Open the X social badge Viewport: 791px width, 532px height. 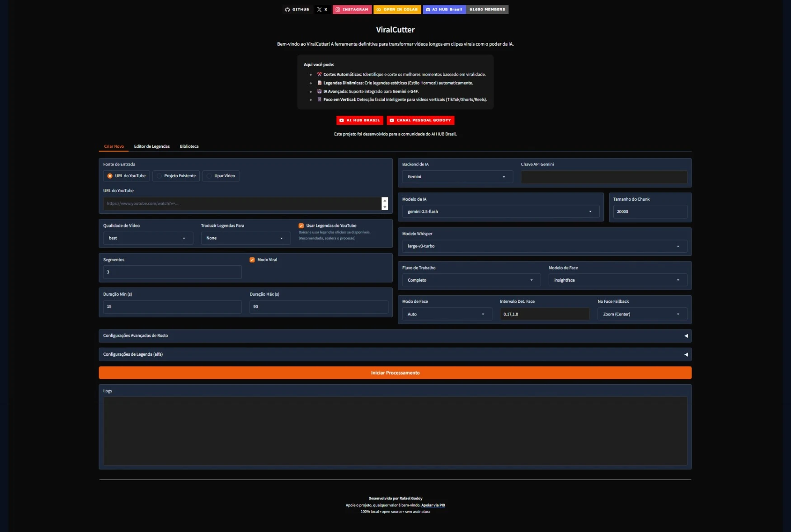pos(322,9)
